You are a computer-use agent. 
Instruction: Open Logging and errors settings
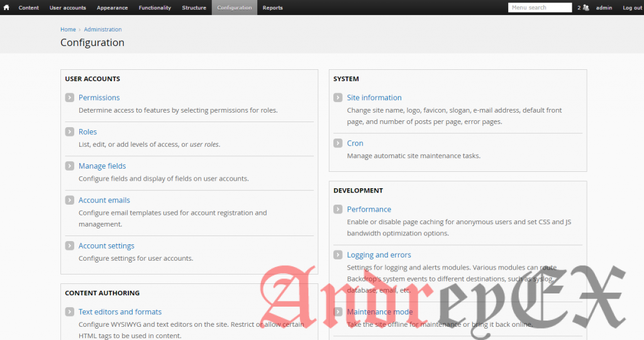tap(379, 255)
